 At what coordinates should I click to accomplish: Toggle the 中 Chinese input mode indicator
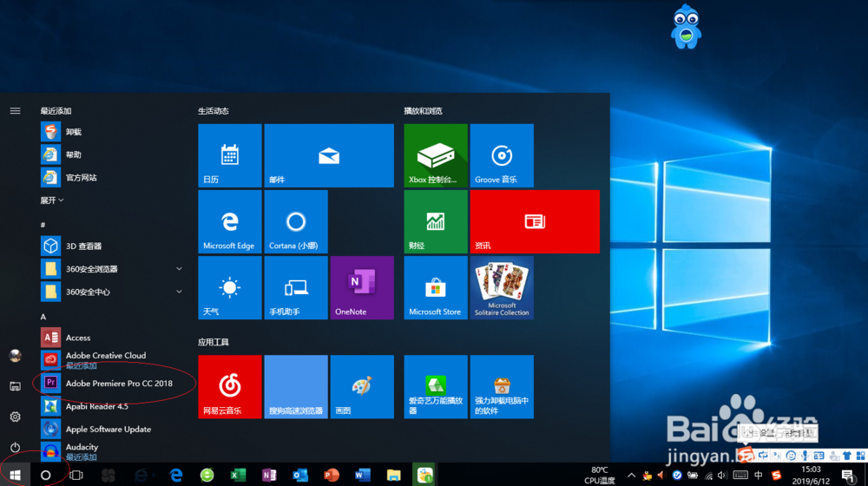(x=759, y=475)
